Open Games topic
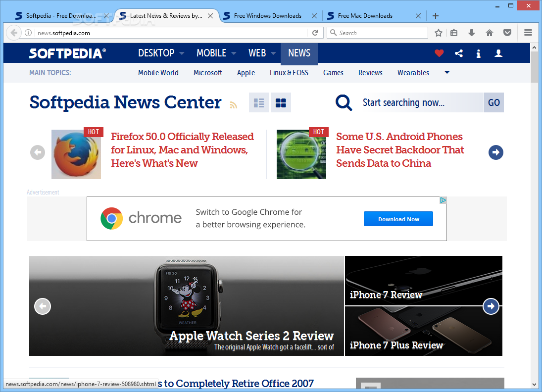 [333, 73]
